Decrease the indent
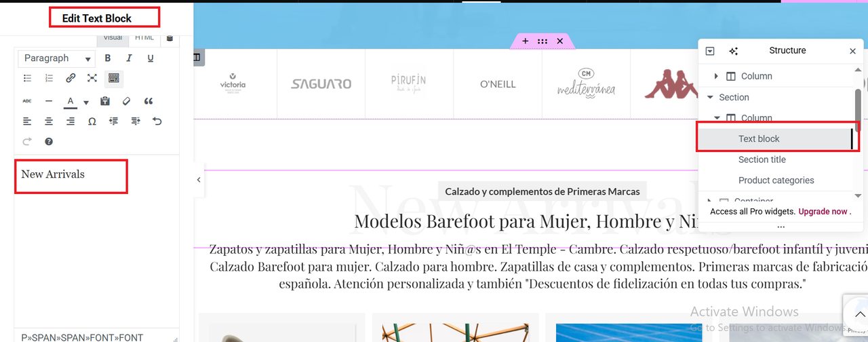The width and height of the screenshot is (868, 342). click(x=114, y=121)
